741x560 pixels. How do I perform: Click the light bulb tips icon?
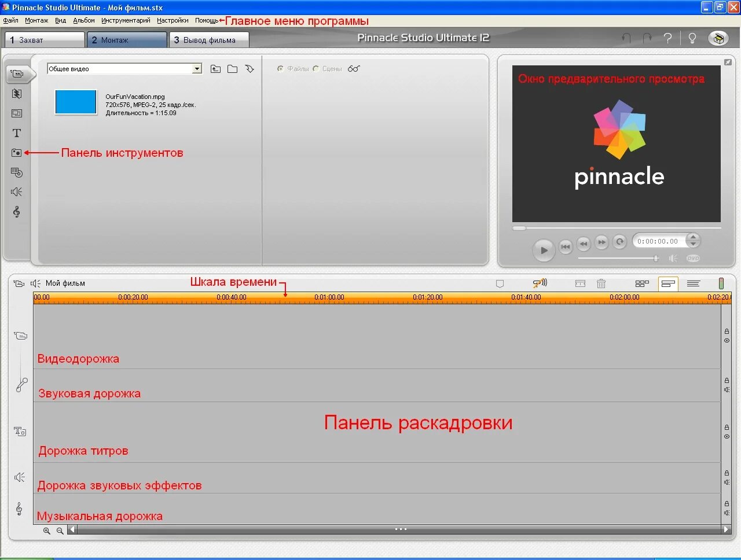692,38
